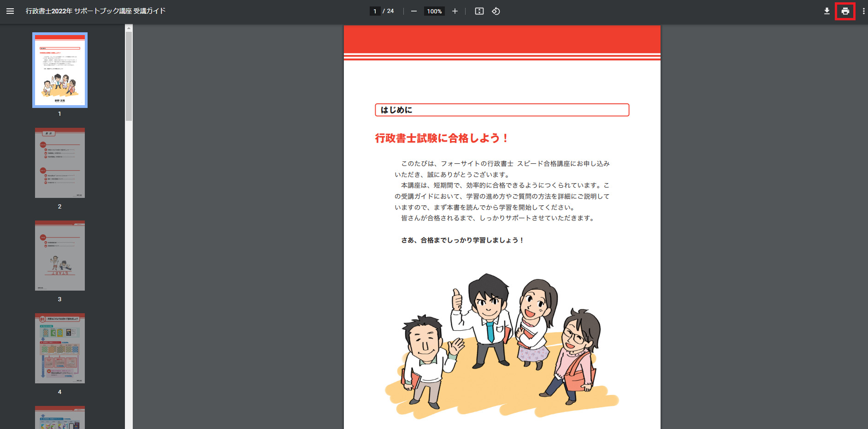Click the 100% zoom level field
The image size is (868, 429).
coord(434,11)
